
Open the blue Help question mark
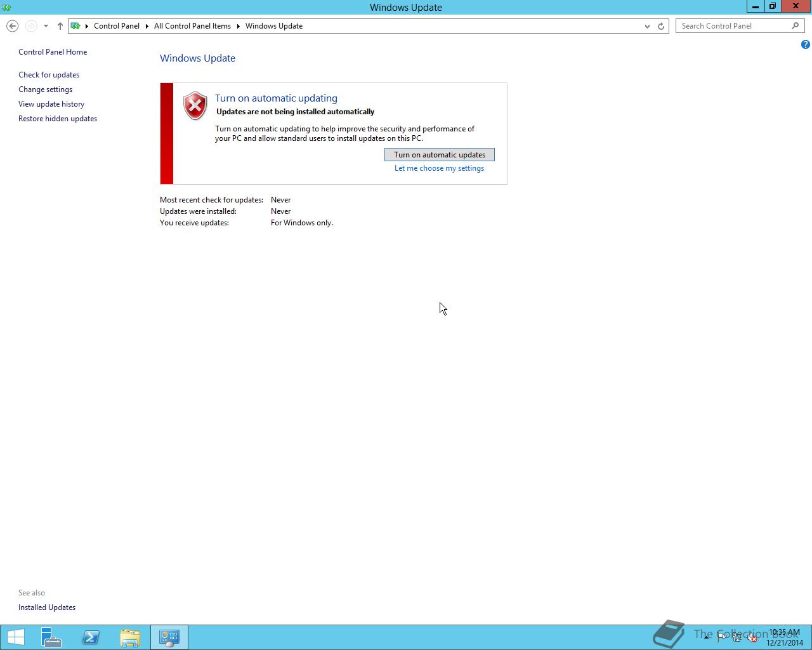pyautogui.click(x=805, y=44)
